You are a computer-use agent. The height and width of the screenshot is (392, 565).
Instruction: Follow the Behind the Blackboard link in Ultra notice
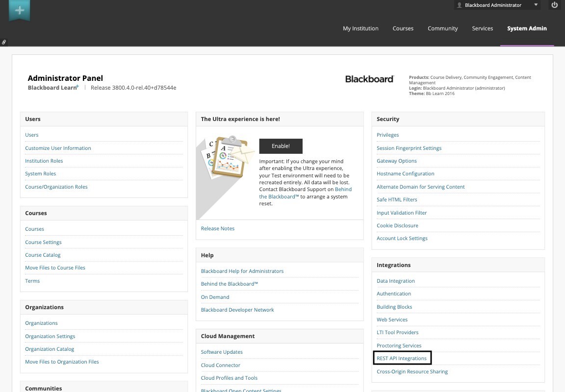306,193
